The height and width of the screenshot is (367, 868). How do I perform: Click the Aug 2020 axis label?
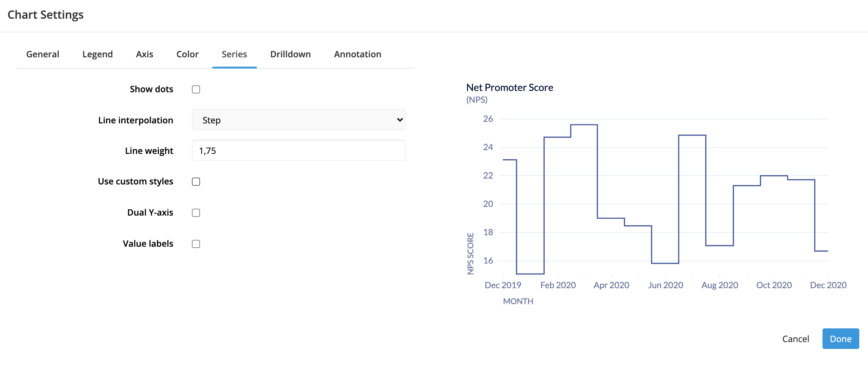[720, 285]
